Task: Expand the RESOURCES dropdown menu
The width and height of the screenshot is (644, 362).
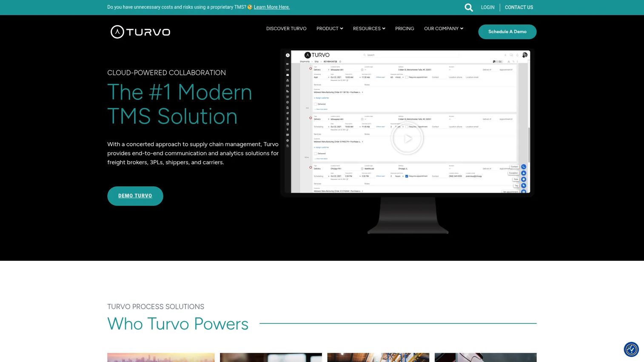Action: point(369,29)
